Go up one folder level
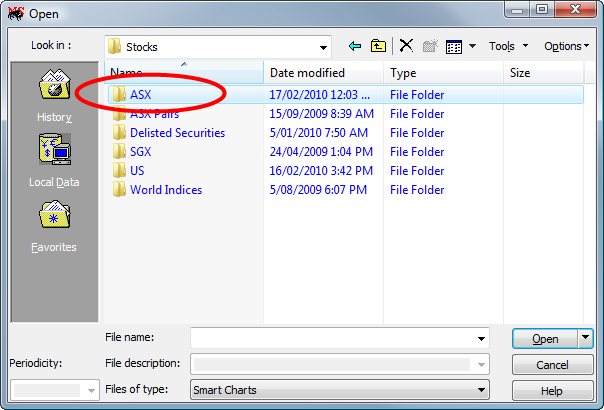The image size is (604, 410). (378, 46)
